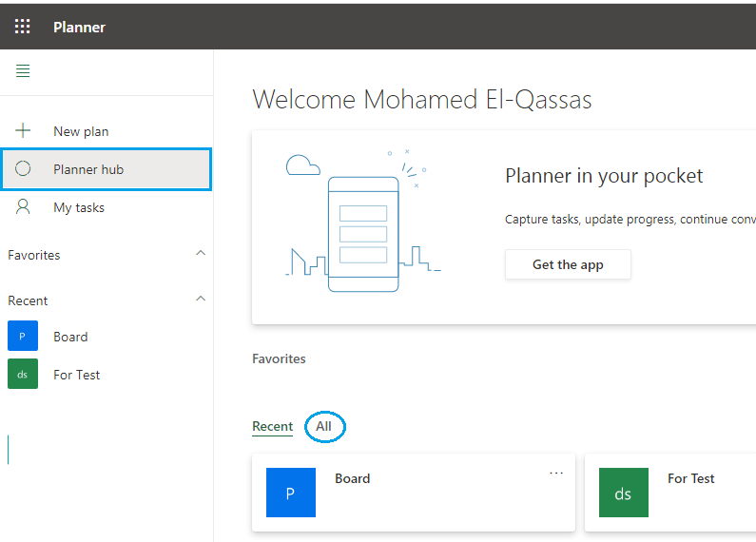Click the Welcome Mohamed El-Qassas heading
Screen dimensions: 756x542
click(422, 100)
